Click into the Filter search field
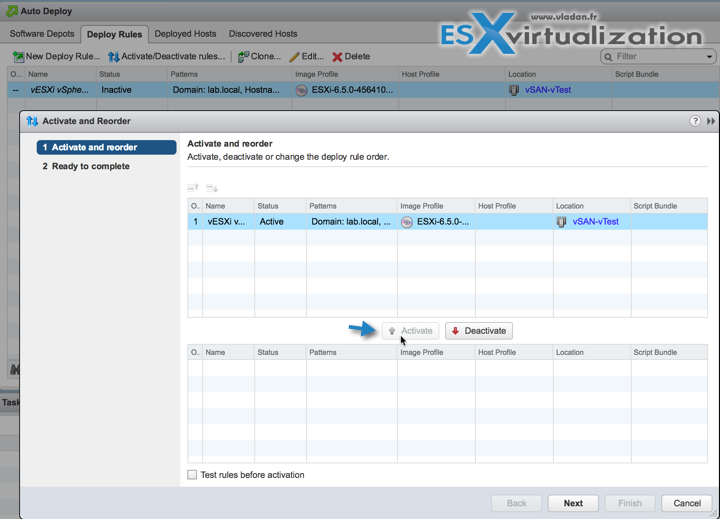 pyautogui.click(x=659, y=56)
